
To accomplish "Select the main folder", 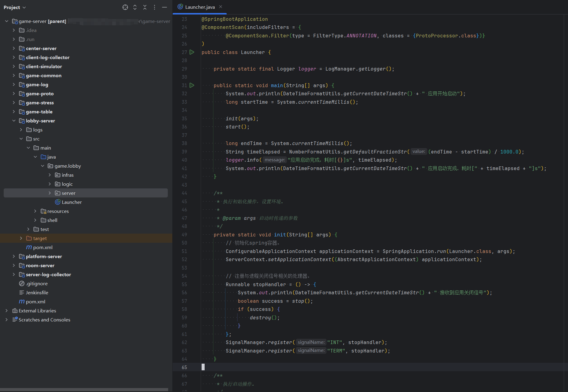I will pos(46,148).
